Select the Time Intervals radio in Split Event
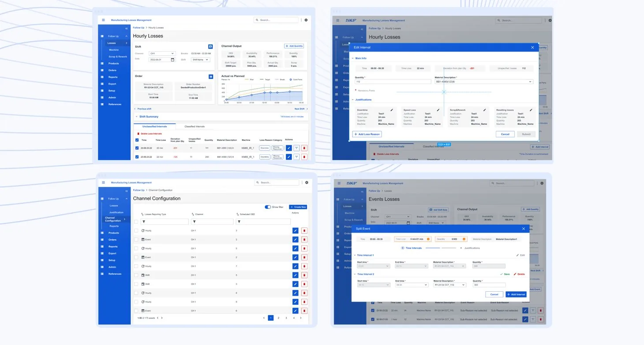The width and height of the screenshot is (644, 345). pos(403,248)
